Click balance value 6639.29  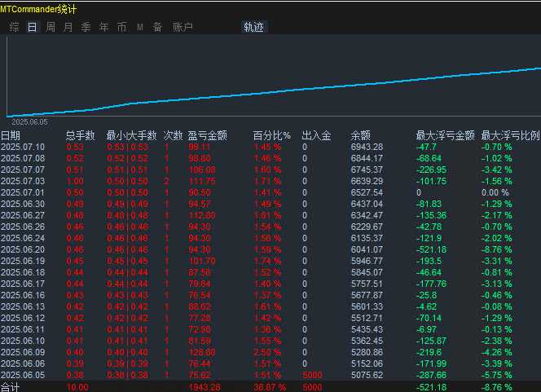click(x=367, y=181)
